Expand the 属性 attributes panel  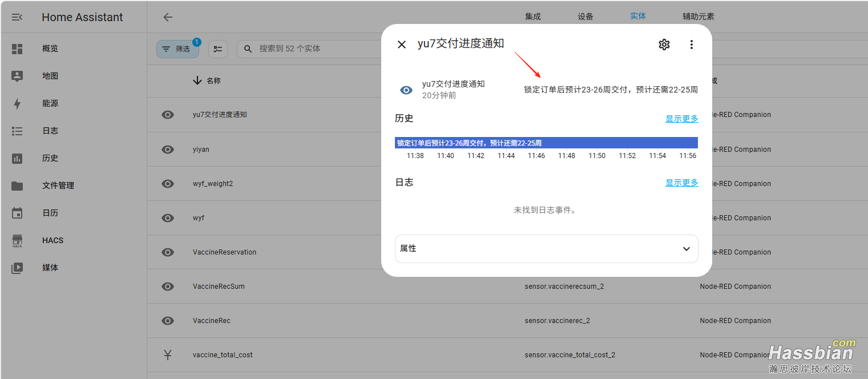(547, 249)
